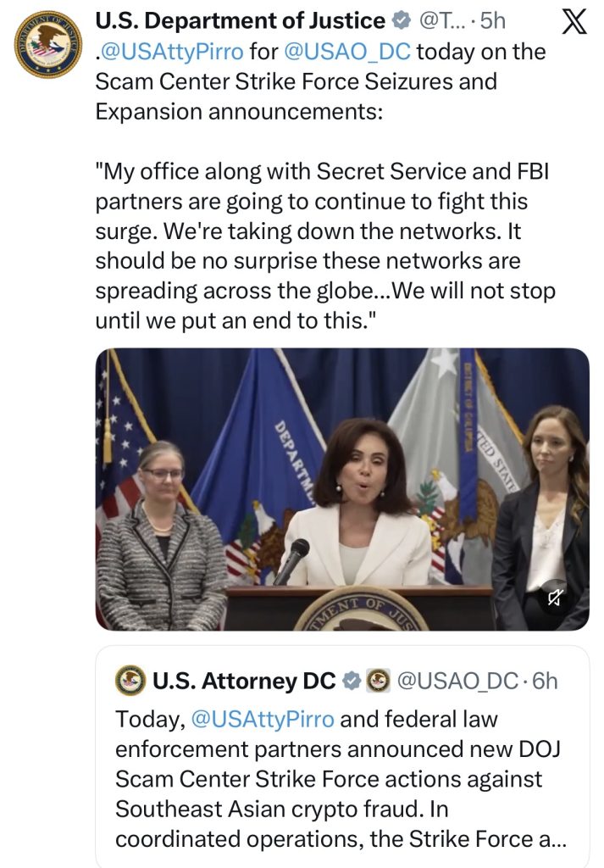This screenshot has width=604, height=868.
Task: Open the @USAO_DC mention in main post
Action: pyautogui.click(x=346, y=52)
